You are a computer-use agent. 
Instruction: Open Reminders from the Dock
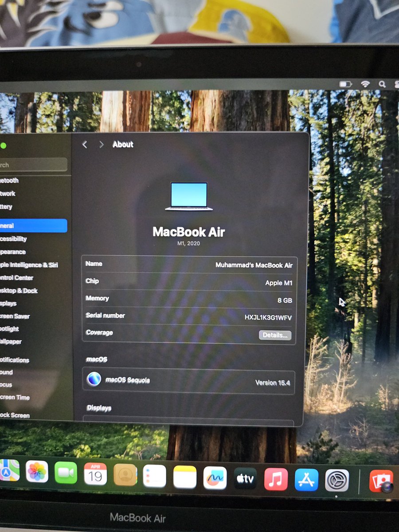[x=154, y=476]
